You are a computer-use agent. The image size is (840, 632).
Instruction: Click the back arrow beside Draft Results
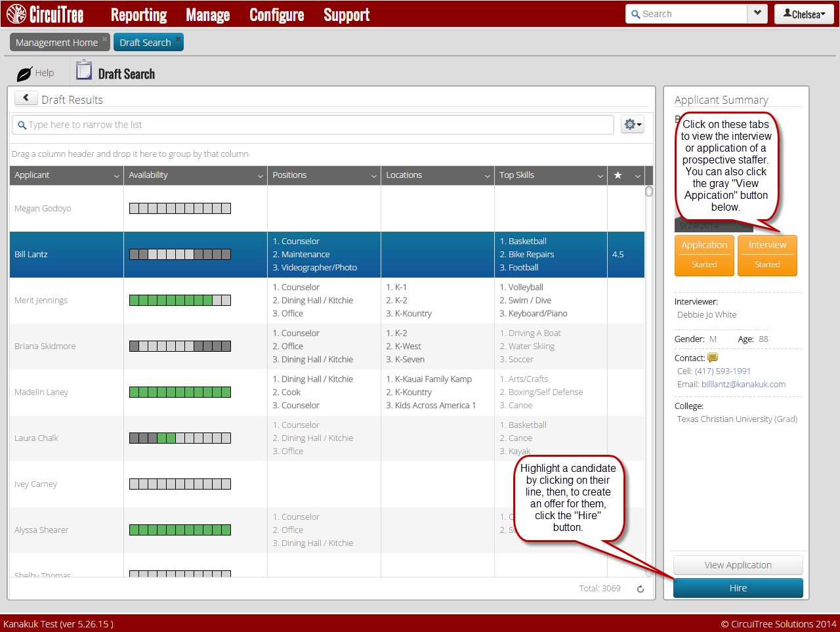pos(26,98)
